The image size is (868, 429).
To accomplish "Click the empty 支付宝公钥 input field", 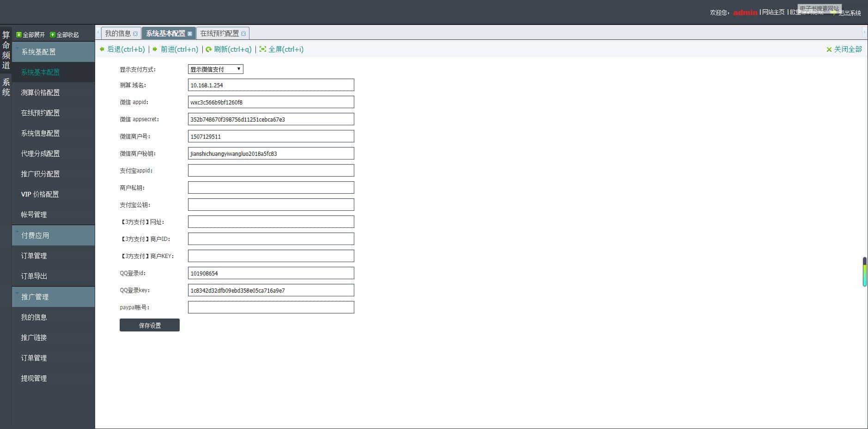I will point(271,205).
